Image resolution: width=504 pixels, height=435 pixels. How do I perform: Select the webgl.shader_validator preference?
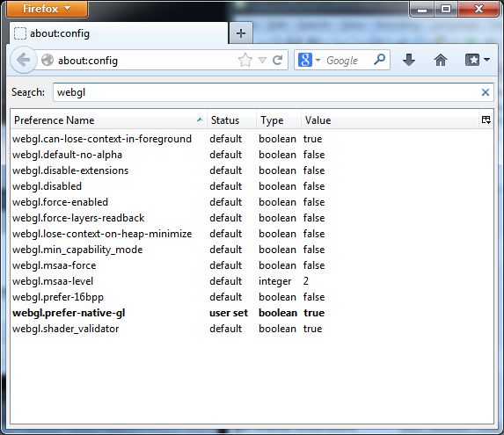(x=252, y=329)
